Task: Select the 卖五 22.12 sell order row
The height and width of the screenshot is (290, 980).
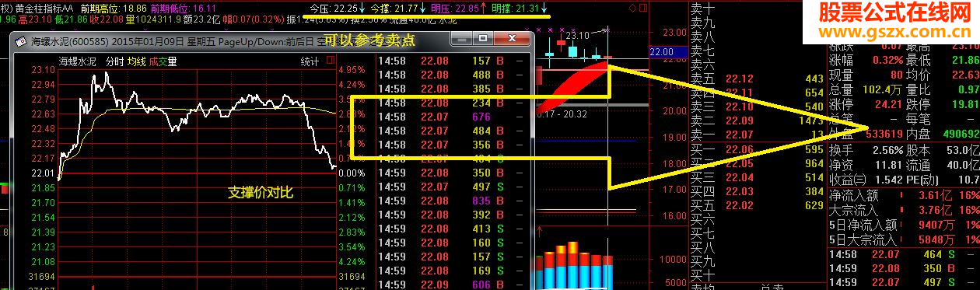Action: [x=757, y=79]
